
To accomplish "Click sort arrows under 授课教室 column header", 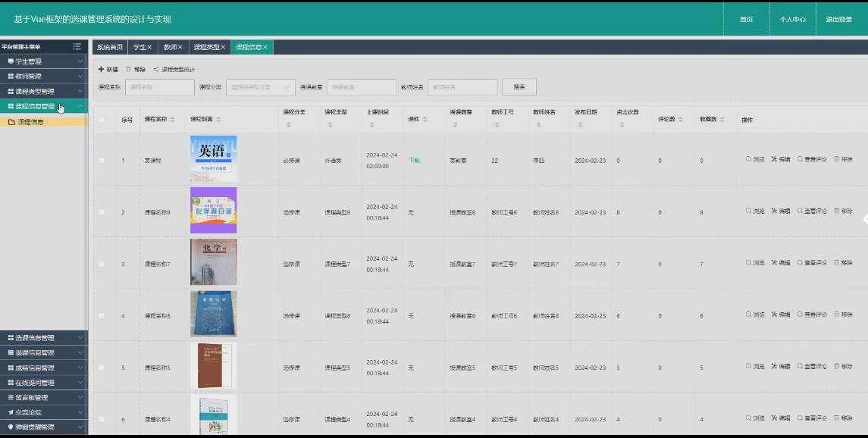I will point(455,125).
